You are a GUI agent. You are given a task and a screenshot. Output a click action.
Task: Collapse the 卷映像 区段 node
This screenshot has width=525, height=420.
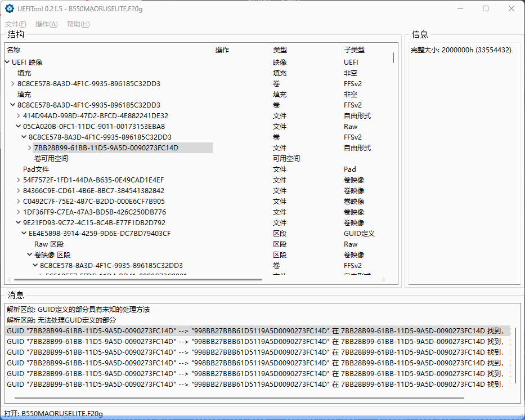pyautogui.click(x=30, y=255)
